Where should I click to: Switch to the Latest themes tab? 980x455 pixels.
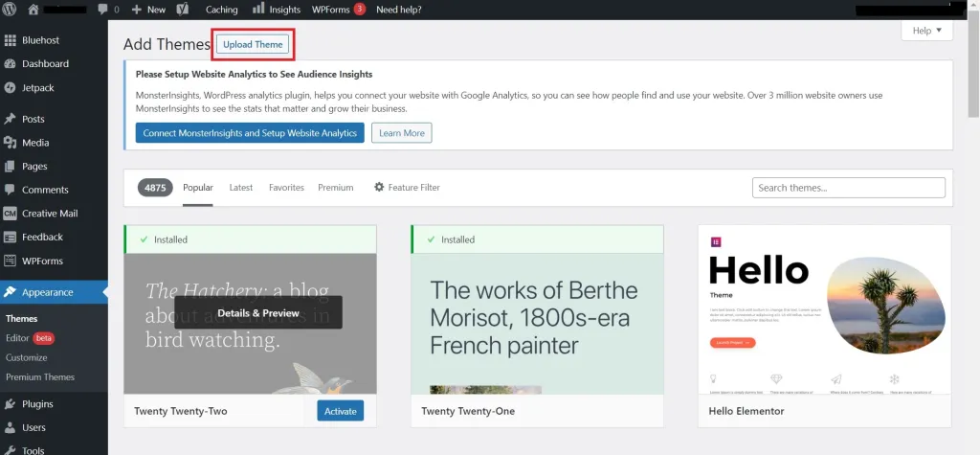(241, 187)
